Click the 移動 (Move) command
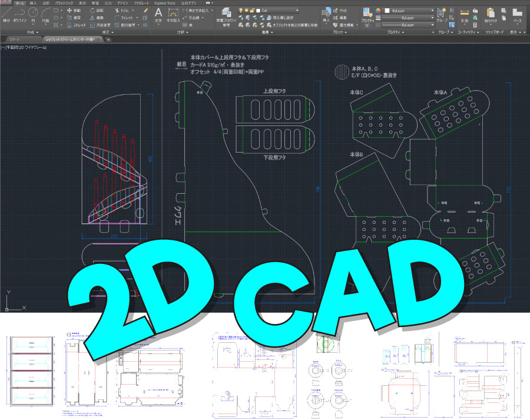This screenshot has width=530, height=420. click(74, 11)
